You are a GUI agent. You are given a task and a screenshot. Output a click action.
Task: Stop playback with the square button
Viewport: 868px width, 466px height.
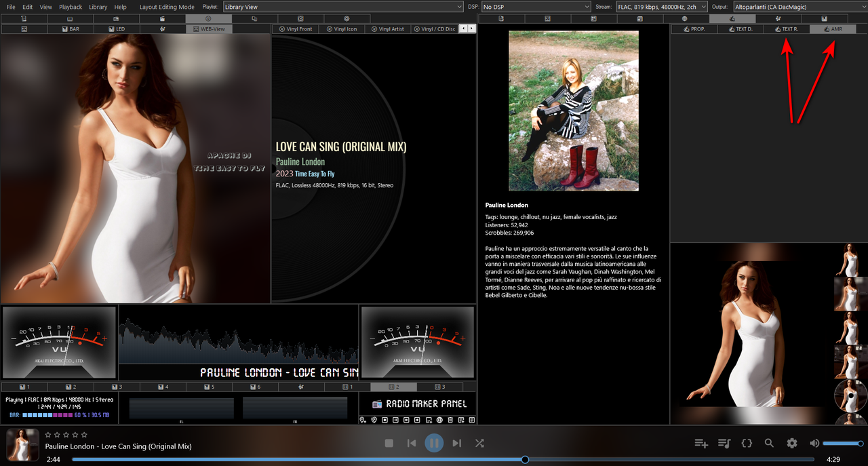389,443
